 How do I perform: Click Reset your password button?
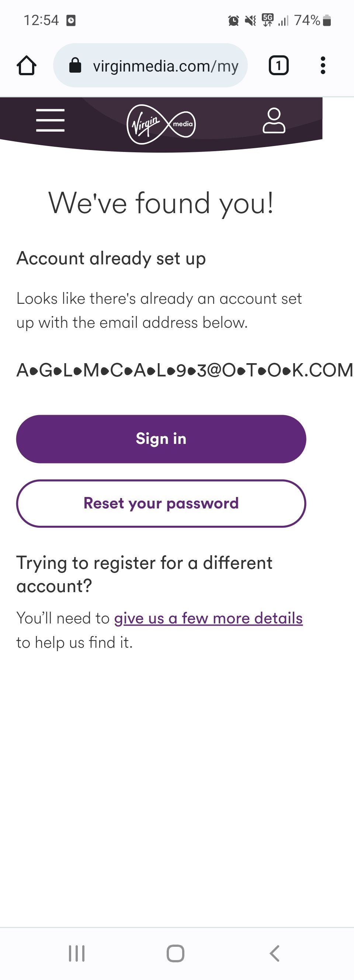click(x=161, y=503)
